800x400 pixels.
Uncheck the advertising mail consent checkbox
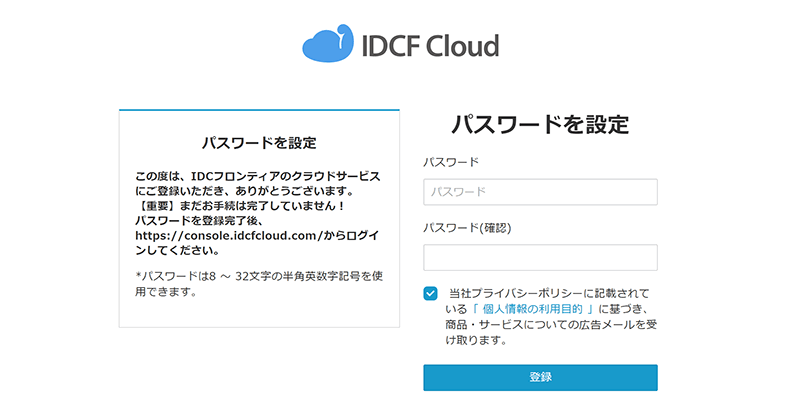(x=431, y=293)
